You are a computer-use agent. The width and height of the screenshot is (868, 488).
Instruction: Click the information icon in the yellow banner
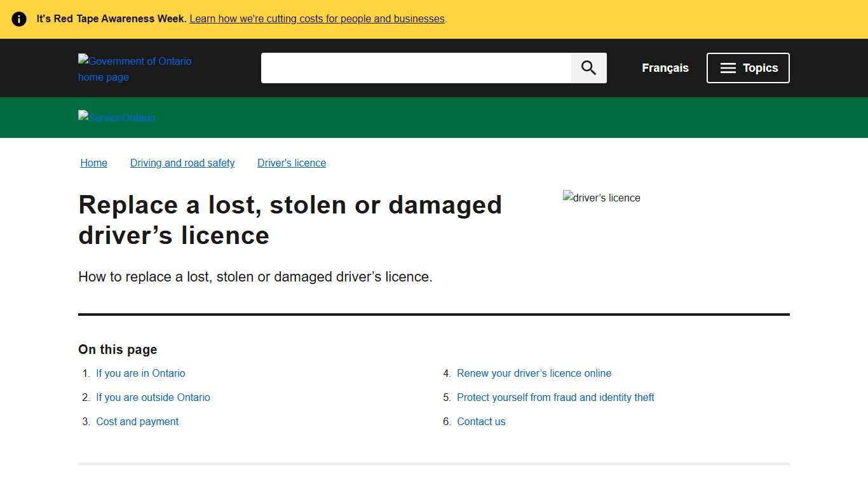click(x=18, y=18)
